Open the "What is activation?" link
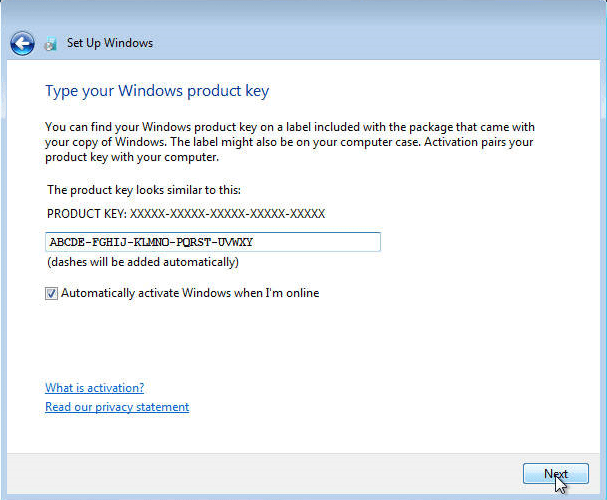Screen dimensions: 607x500 pyautogui.click(x=94, y=388)
